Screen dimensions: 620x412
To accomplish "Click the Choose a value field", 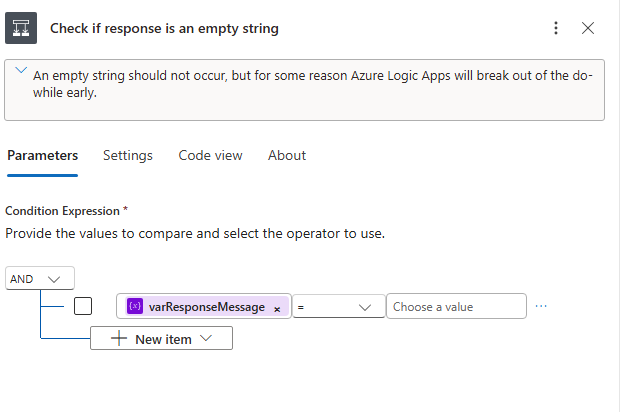I will point(455,307).
